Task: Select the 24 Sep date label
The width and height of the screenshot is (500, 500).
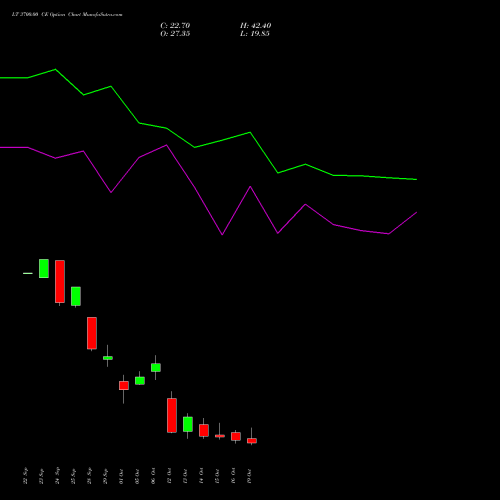Action: (x=57, y=476)
